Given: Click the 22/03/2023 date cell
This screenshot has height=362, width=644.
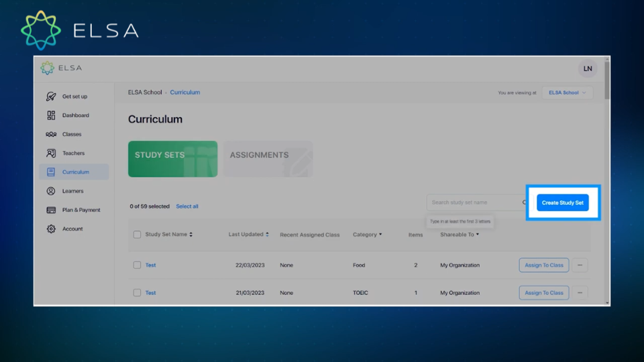Looking at the screenshot, I should pyautogui.click(x=250, y=265).
